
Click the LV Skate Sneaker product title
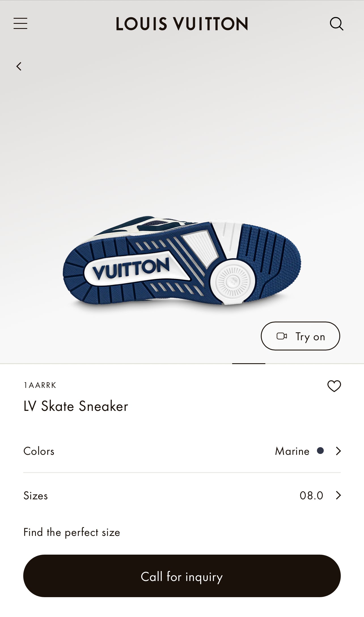pyautogui.click(x=76, y=406)
